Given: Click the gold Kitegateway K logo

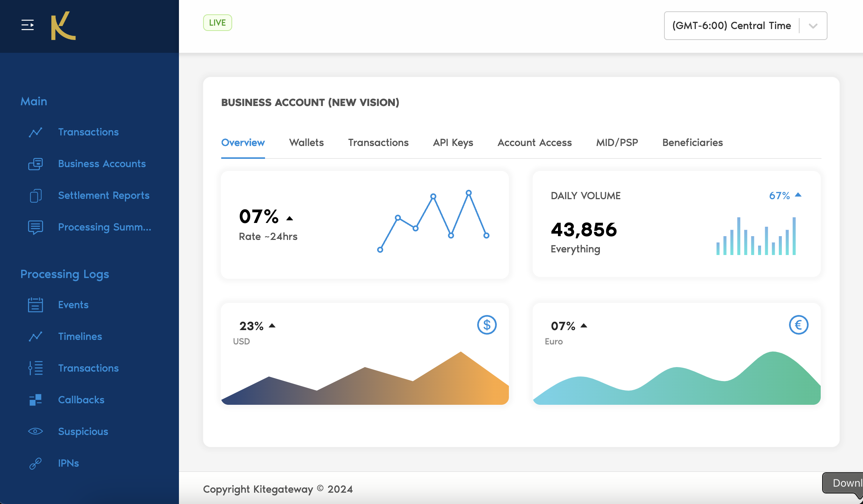Looking at the screenshot, I should click(63, 26).
